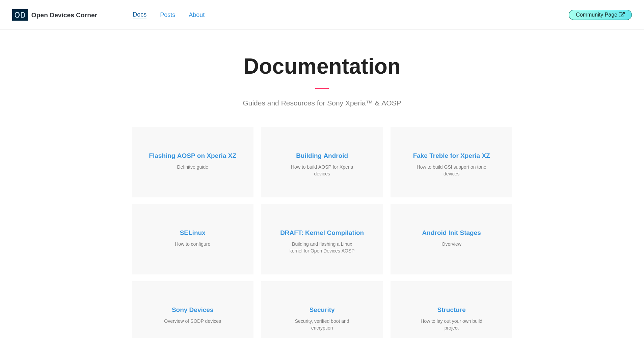Open the Building Android doc
Viewport: 644px width, 338px height.
(x=322, y=156)
